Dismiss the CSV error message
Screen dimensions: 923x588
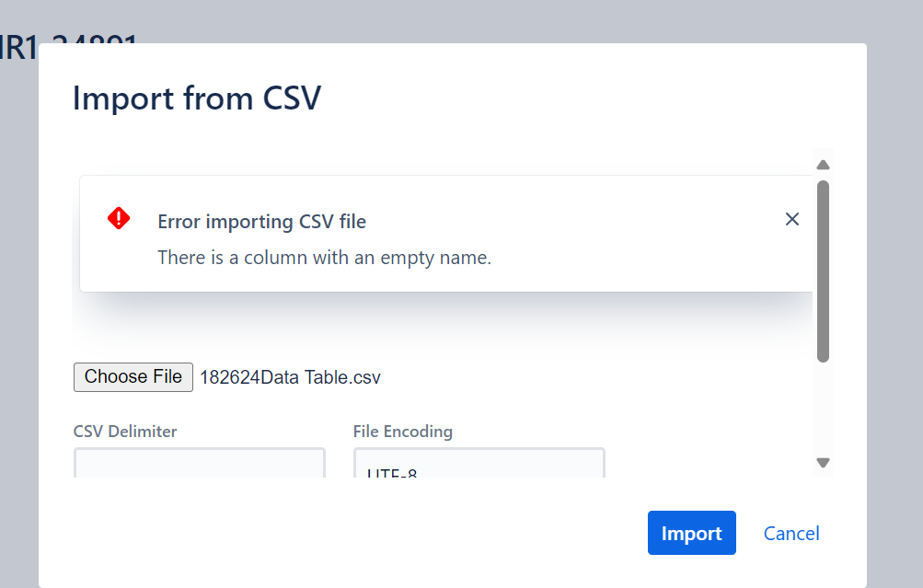coord(791,220)
